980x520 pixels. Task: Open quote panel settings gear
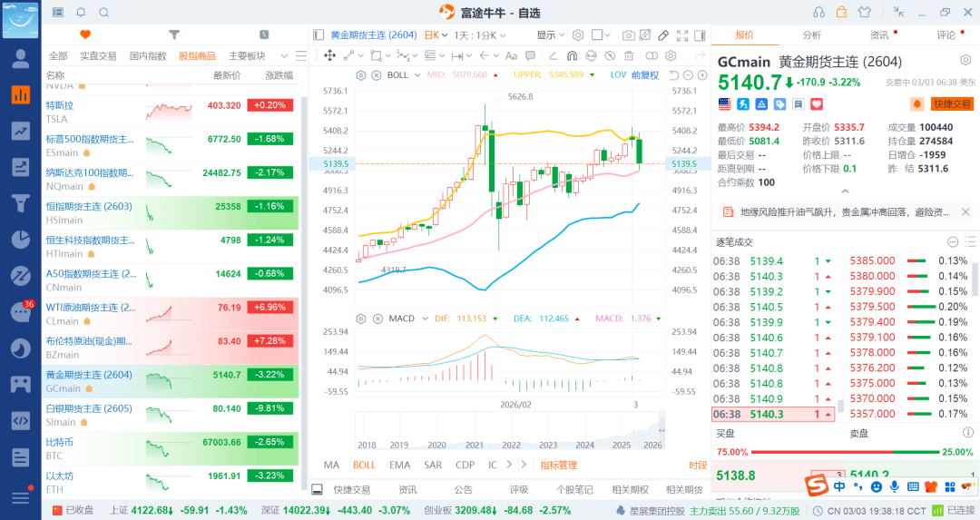pos(965,61)
